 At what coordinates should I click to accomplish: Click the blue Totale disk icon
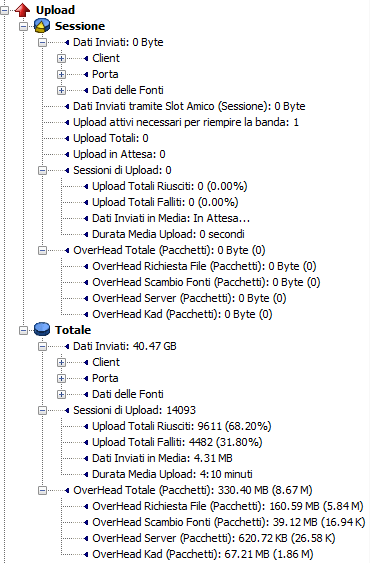42,330
